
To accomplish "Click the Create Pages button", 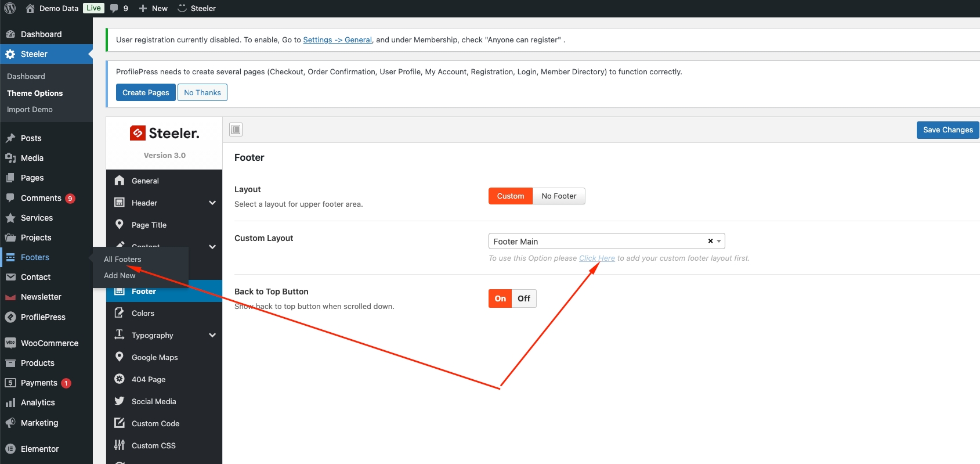I will tap(146, 93).
